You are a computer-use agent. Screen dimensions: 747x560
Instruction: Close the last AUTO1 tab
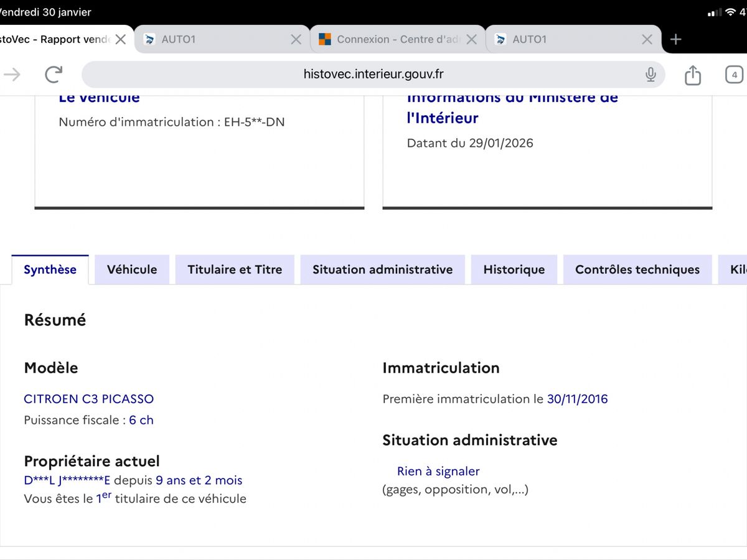pos(647,39)
